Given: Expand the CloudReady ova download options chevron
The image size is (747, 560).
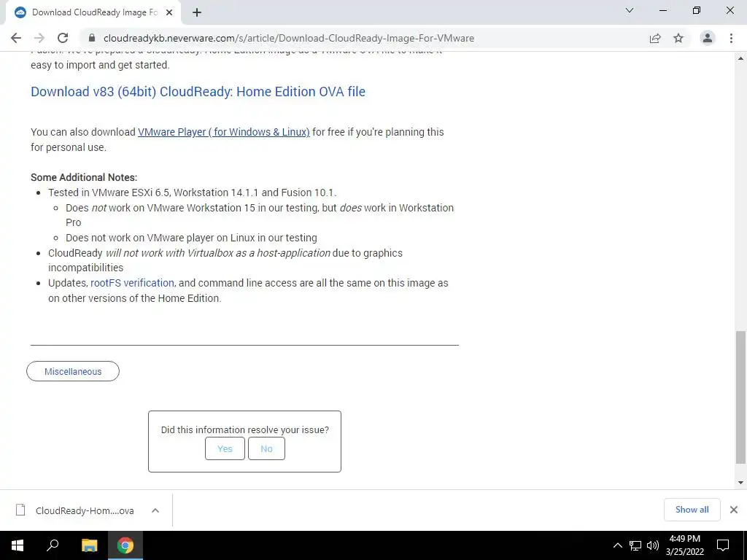Looking at the screenshot, I should tap(155, 510).
